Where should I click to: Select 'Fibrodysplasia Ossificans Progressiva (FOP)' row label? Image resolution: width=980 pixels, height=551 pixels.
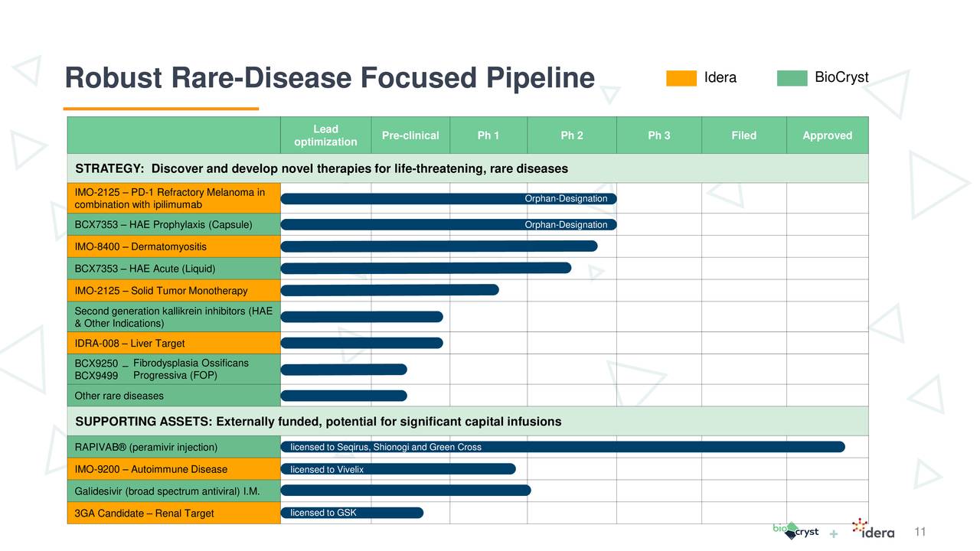(174, 369)
